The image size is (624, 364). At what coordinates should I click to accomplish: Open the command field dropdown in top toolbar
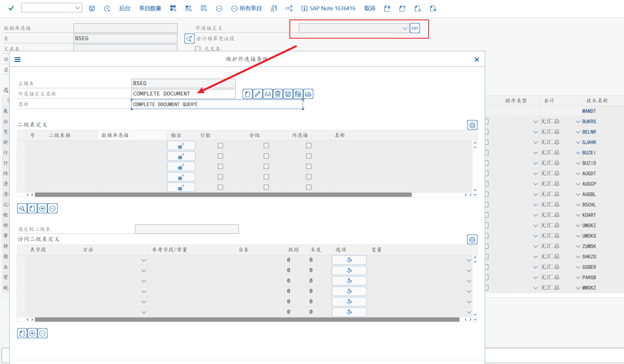[x=78, y=8]
